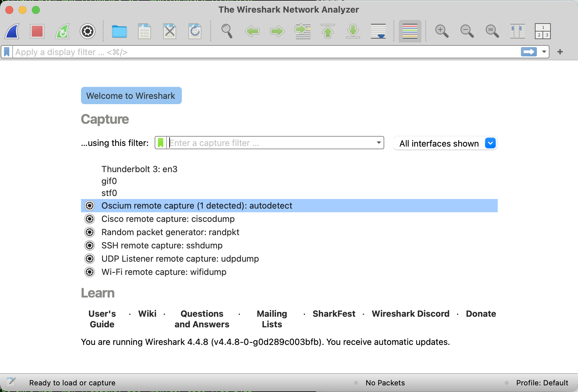578x392 pixels.
Task: Open capture file properties status bar icon
Action: click(11, 382)
